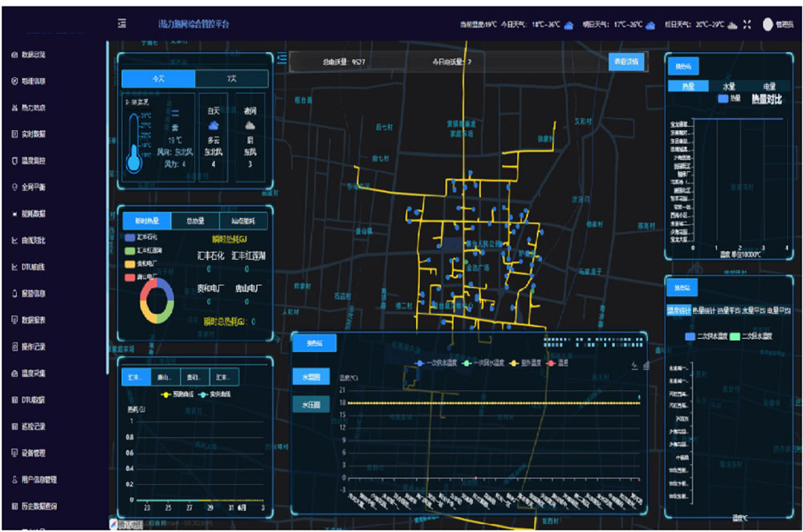The width and height of the screenshot is (803, 532).
Task: Toggle 二次回水温度 legend in the right panel
Action: pos(751,336)
